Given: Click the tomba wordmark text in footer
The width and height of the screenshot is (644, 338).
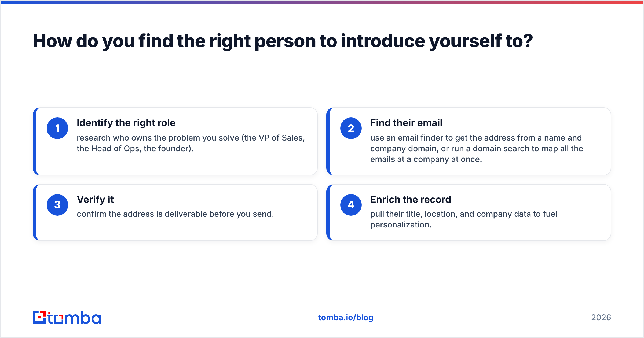Looking at the screenshot, I should pyautogui.click(x=74, y=317).
